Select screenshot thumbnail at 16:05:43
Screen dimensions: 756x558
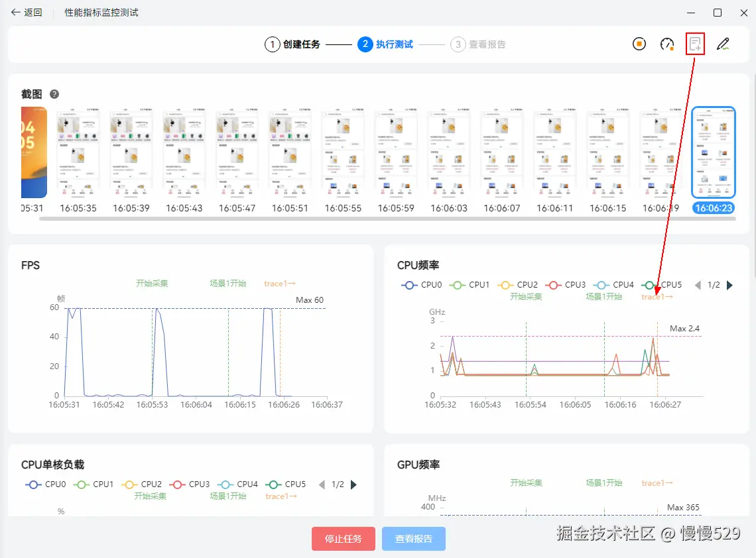[184, 152]
